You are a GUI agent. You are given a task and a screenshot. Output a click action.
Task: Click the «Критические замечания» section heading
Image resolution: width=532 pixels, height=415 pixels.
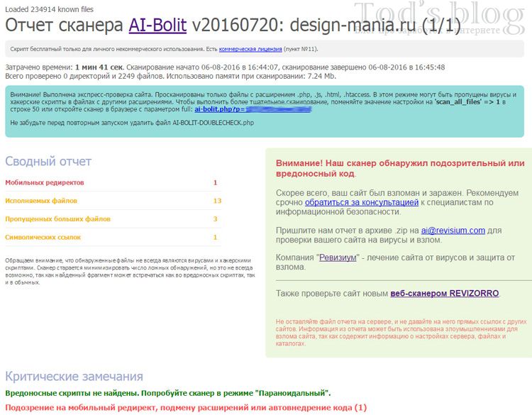pos(74,376)
